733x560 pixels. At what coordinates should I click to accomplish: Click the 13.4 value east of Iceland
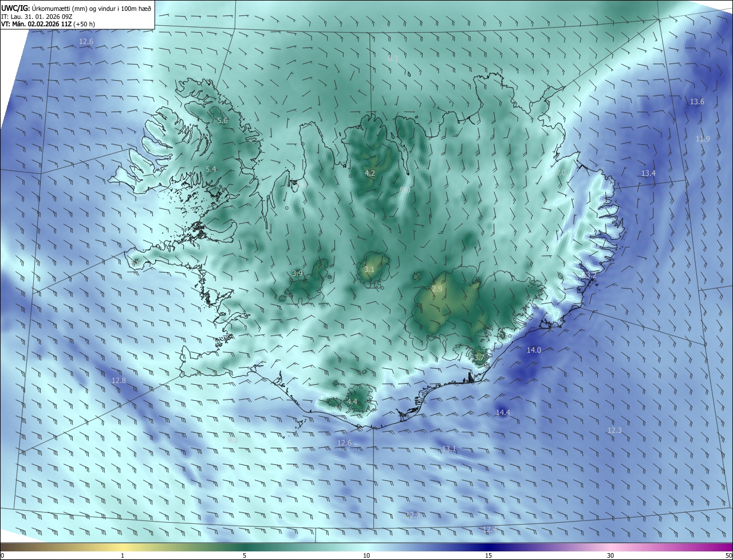(648, 173)
